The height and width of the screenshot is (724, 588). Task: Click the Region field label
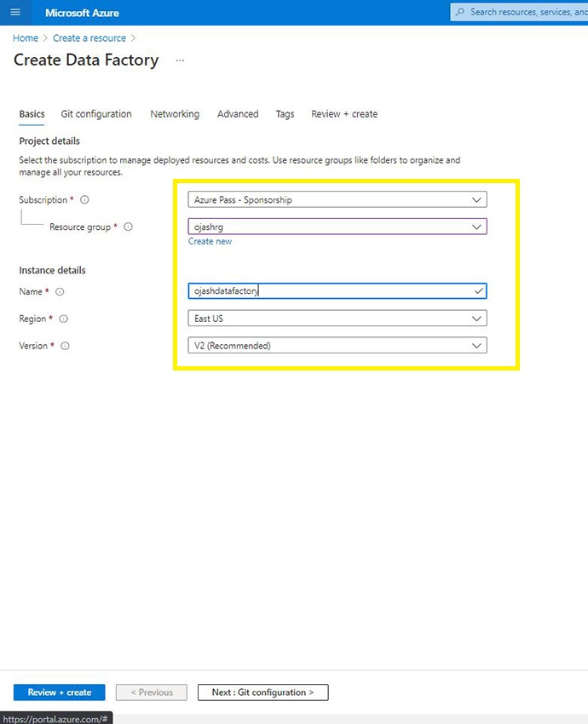[32, 319]
